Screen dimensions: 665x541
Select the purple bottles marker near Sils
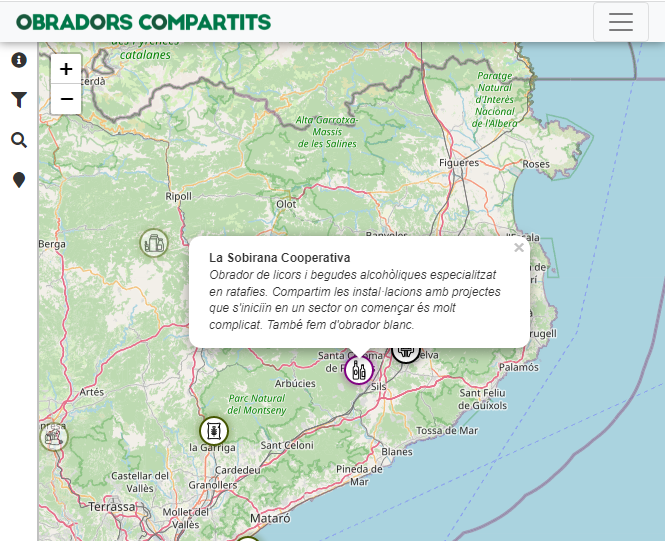[359, 370]
